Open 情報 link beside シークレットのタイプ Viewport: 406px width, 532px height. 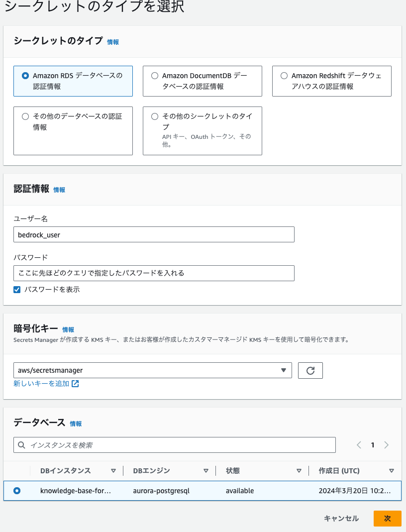[x=113, y=42]
